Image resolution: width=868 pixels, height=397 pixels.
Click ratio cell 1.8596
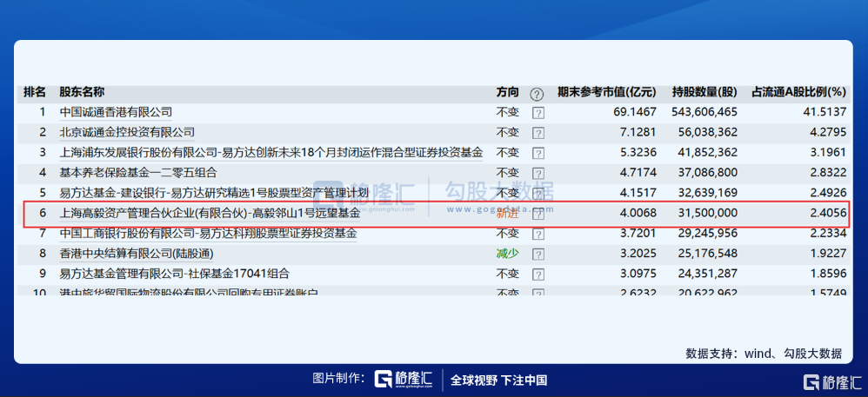[x=828, y=273]
